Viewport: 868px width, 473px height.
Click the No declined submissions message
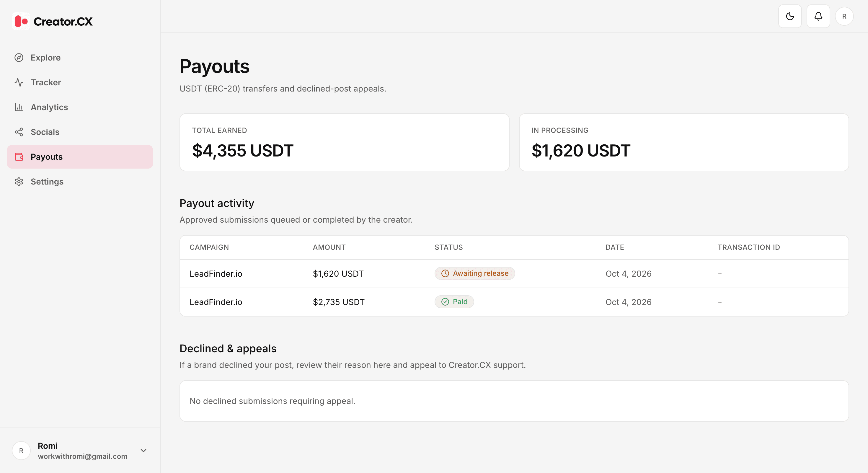[272, 401]
